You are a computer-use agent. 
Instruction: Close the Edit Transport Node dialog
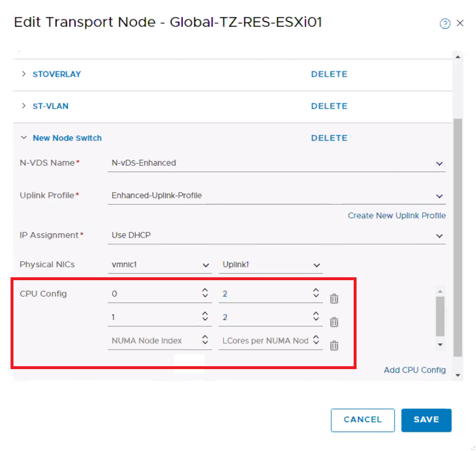(460, 23)
